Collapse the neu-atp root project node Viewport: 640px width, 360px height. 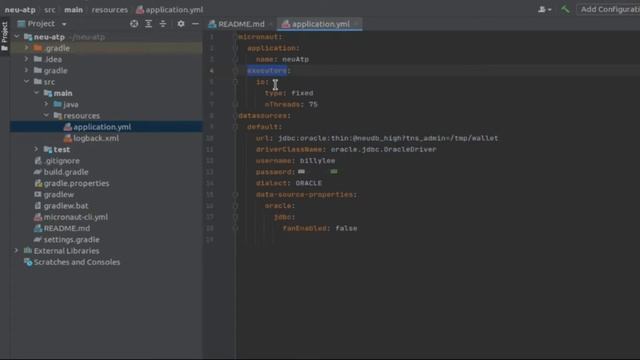pos(17,37)
